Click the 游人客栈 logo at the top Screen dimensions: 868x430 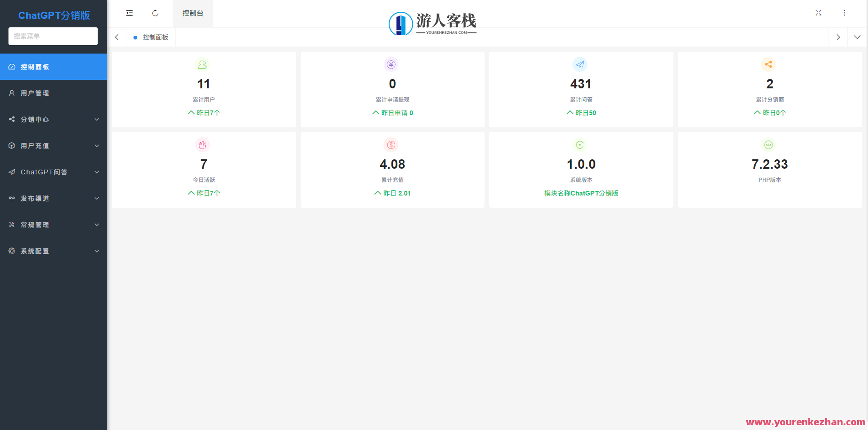point(432,22)
